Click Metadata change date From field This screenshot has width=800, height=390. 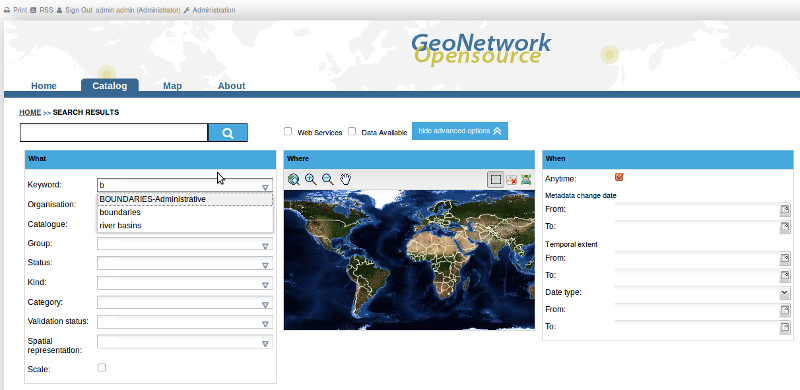(697, 210)
